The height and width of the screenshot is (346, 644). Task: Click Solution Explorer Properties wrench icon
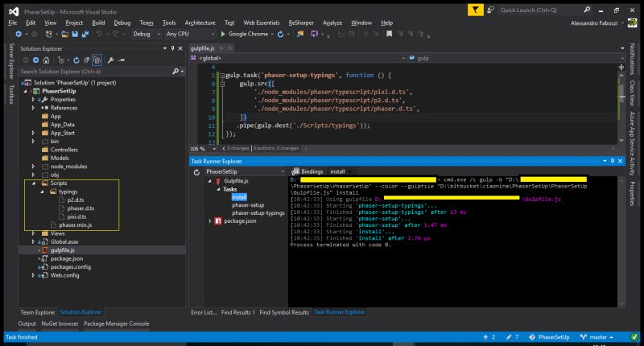coord(110,60)
